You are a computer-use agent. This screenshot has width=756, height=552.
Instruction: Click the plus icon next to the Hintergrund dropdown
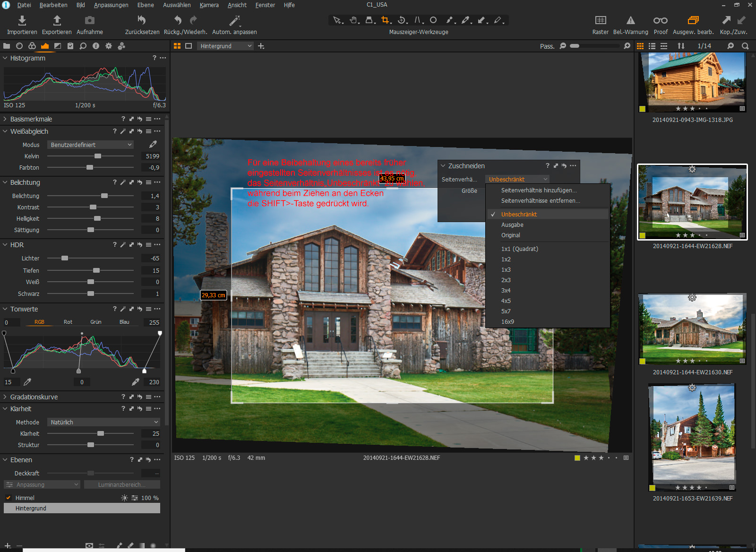coord(261,46)
